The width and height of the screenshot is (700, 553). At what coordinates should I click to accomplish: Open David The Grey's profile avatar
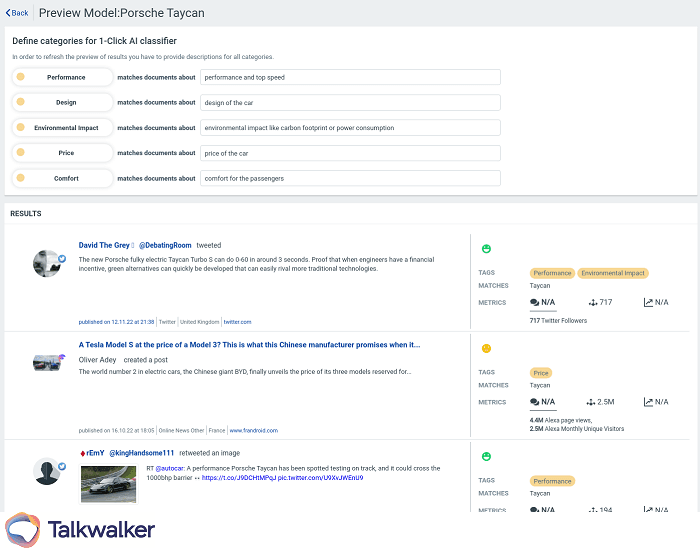pos(47,264)
